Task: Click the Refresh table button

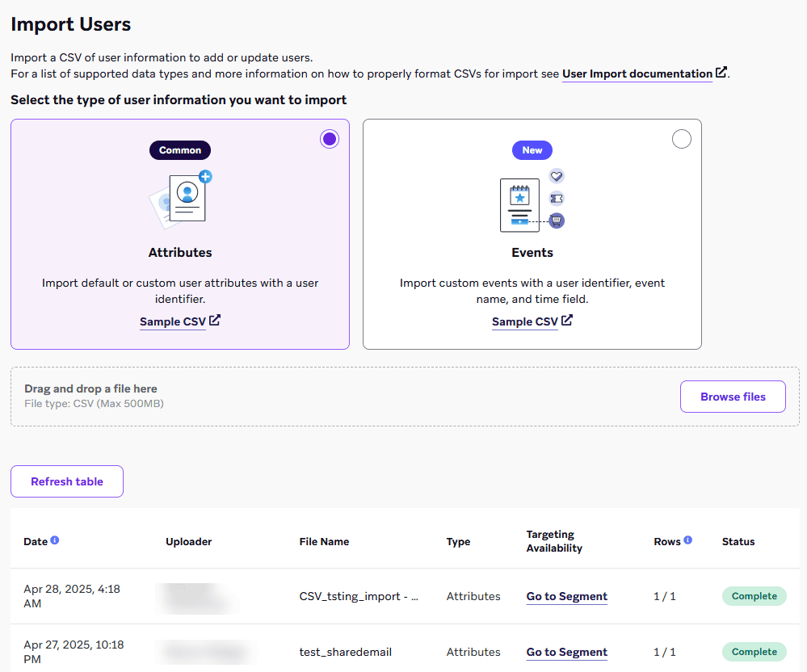Action: pyautogui.click(x=67, y=481)
